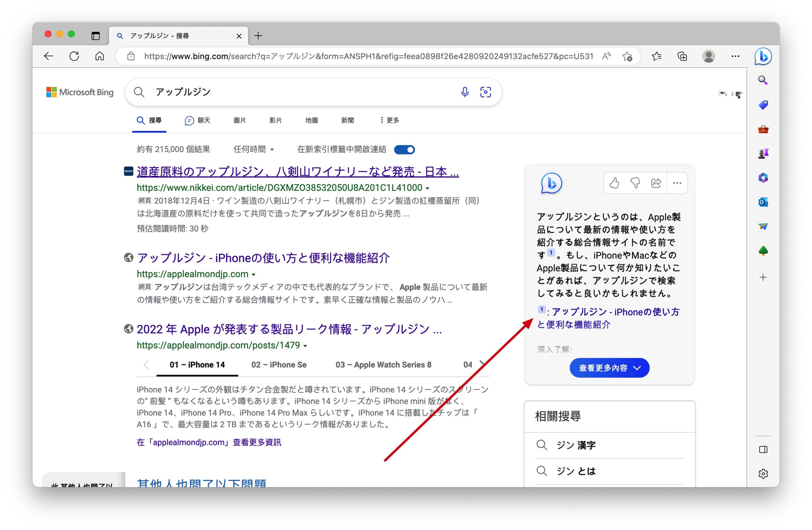Switch to the 影片 tab
Screen dimensions: 812x530
coord(276,120)
